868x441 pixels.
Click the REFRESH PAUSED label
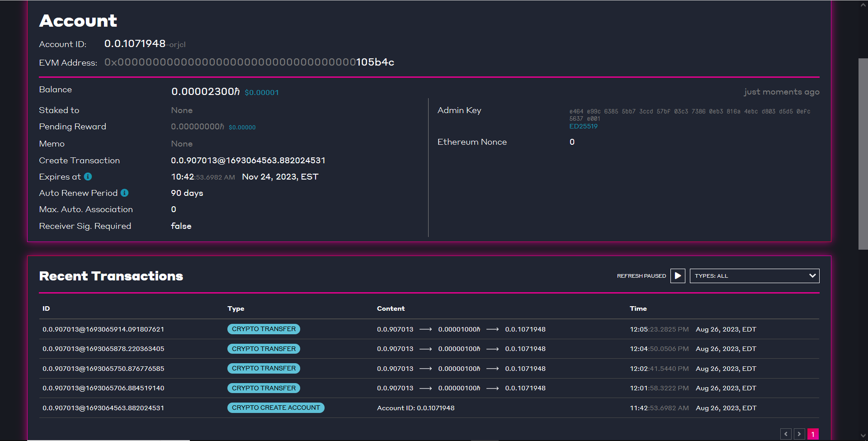point(641,276)
